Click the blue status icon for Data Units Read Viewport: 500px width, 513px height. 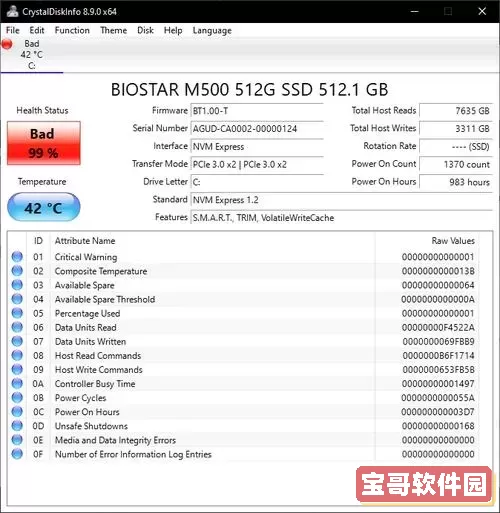[17, 327]
